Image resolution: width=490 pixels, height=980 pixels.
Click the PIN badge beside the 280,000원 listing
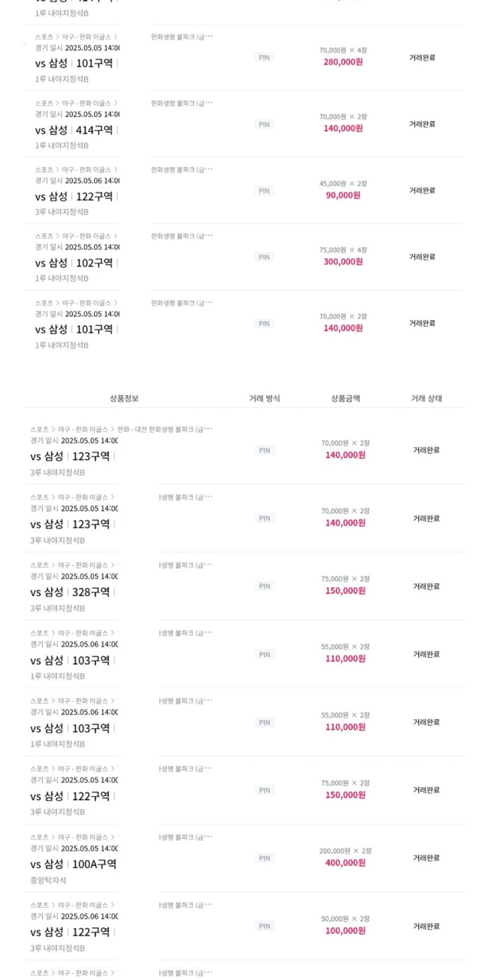point(264,57)
